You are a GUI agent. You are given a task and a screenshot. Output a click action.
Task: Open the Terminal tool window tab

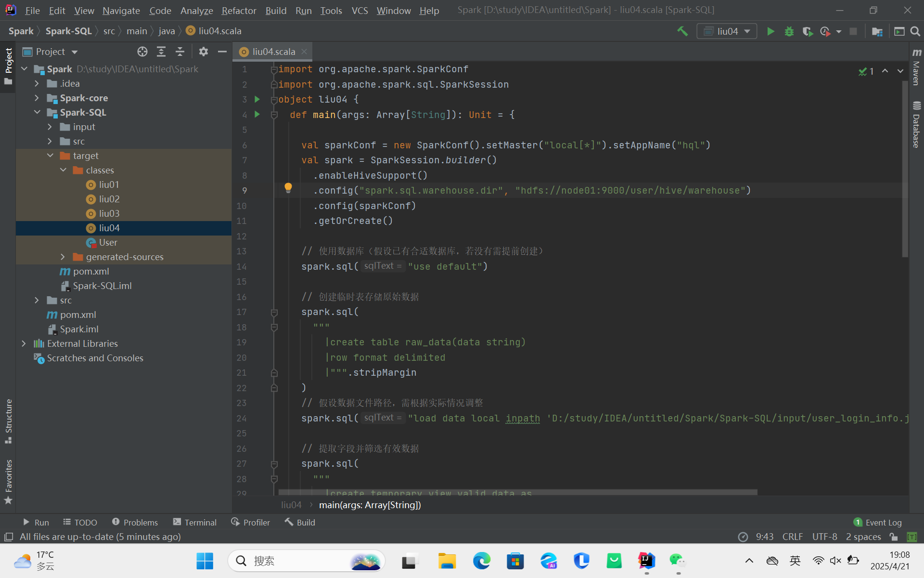click(195, 522)
